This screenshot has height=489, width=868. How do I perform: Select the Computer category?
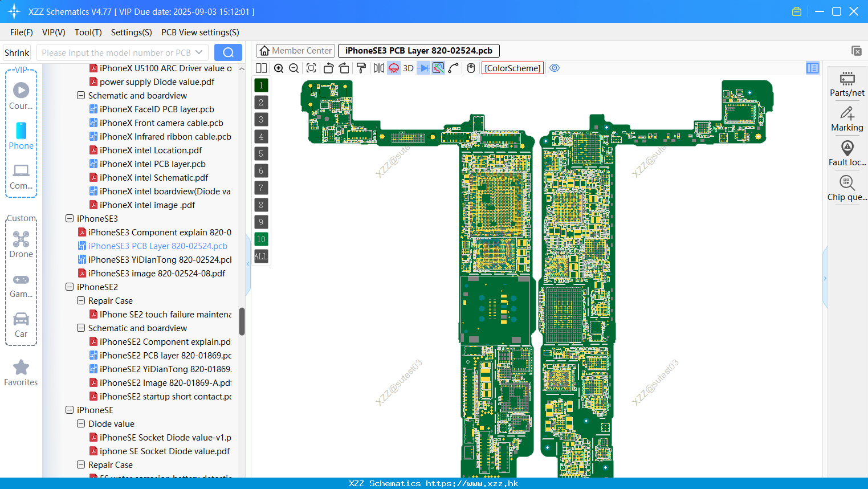tap(21, 177)
